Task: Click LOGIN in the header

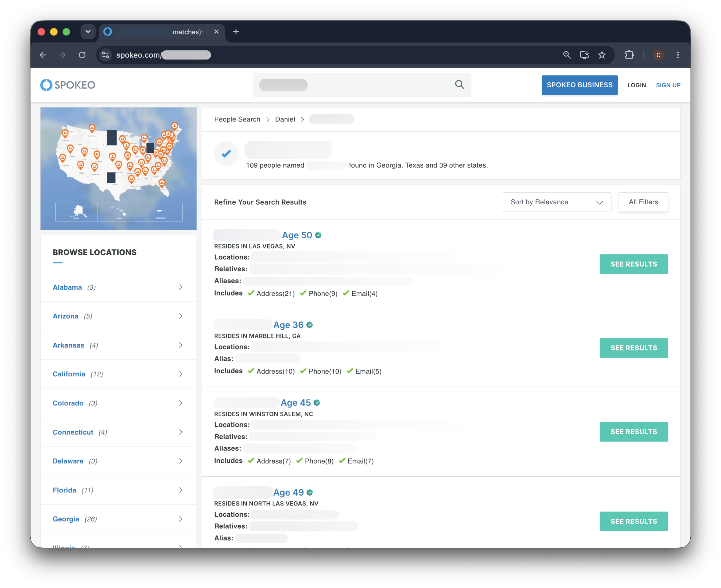Action: (637, 85)
